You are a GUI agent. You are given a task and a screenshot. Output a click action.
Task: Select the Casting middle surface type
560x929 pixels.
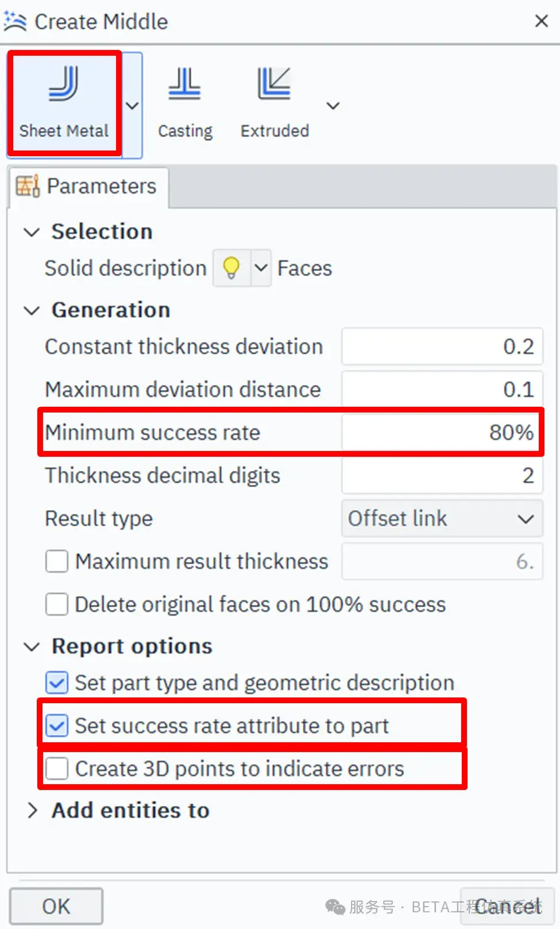click(x=185, y=102)
